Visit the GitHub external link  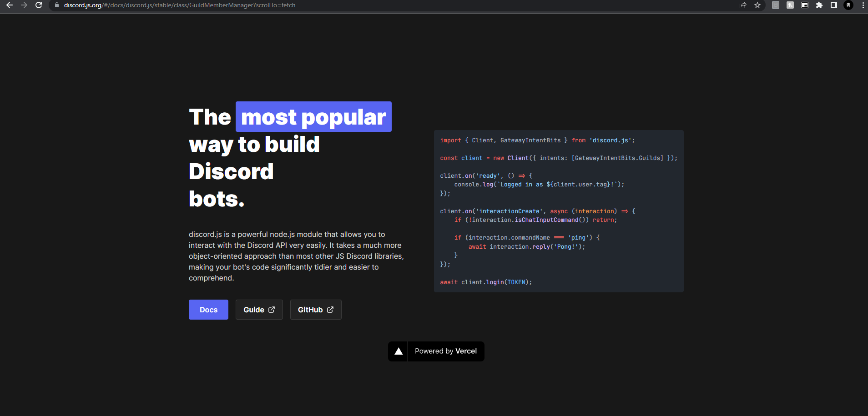[x=316, y=310]
